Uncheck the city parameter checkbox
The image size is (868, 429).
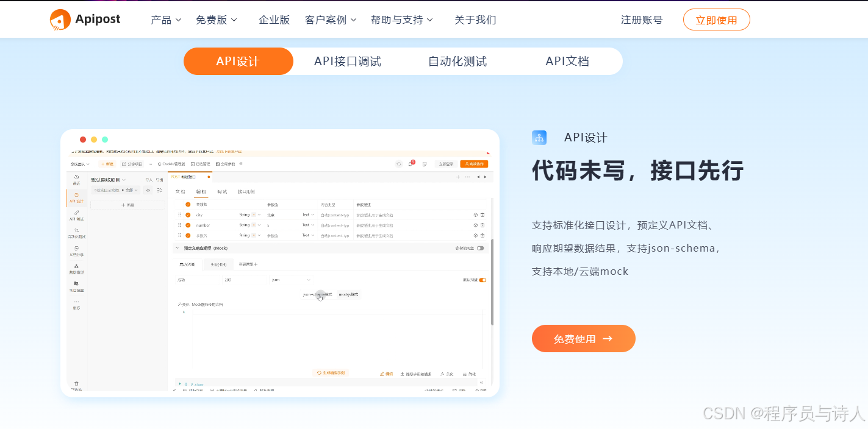coord(188,215)
